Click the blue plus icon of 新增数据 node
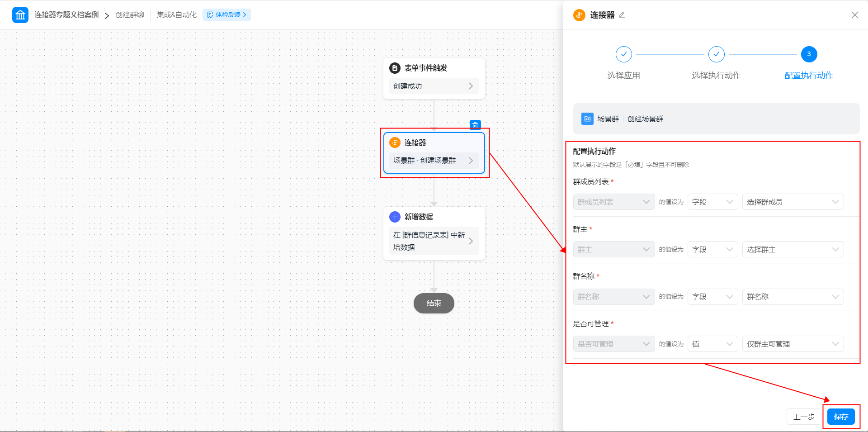 coord(395,217)
